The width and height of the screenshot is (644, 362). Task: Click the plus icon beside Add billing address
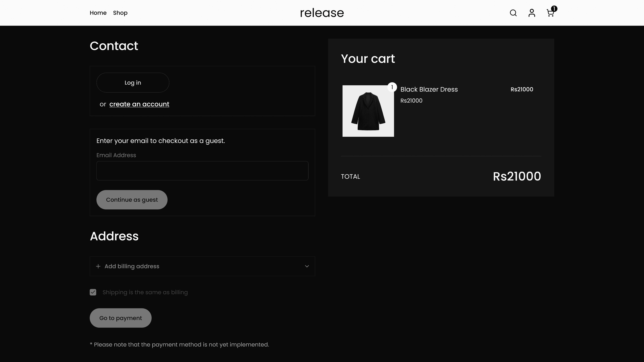(98, 266)
